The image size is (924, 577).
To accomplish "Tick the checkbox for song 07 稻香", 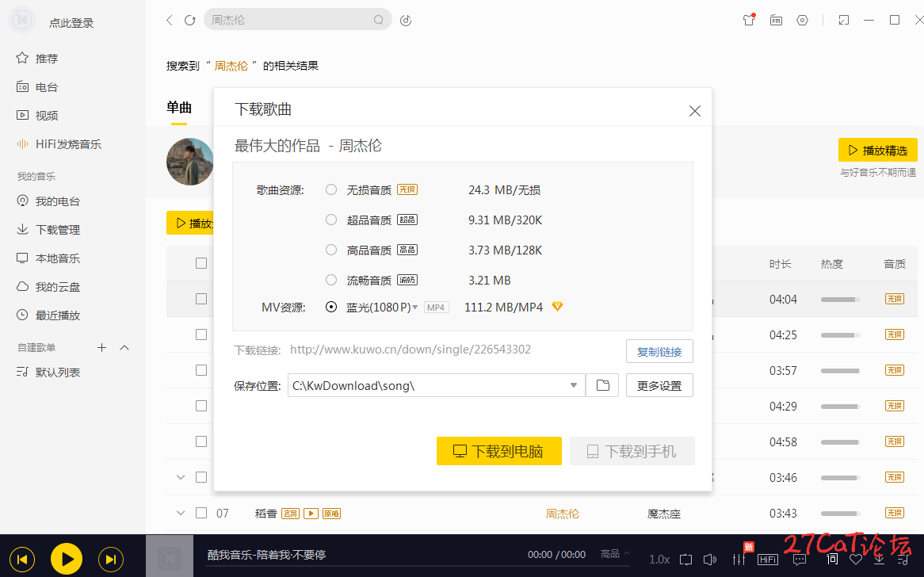I will pos(201,513).
